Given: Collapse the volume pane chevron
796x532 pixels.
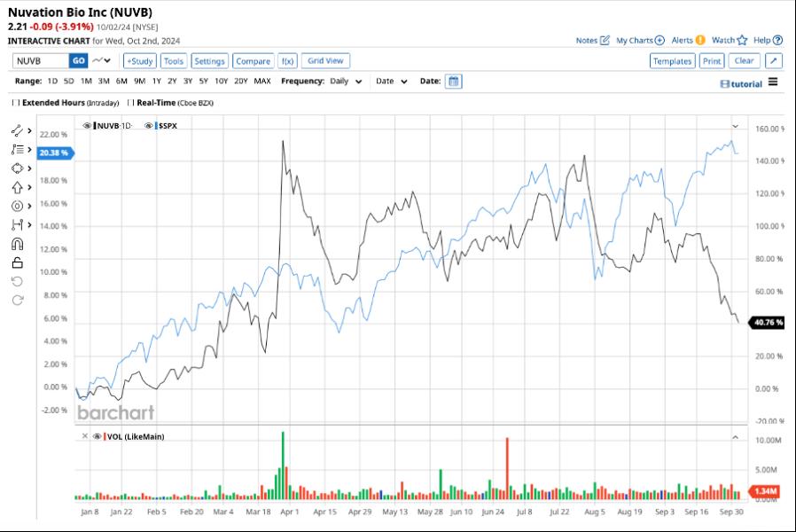Looking at the screenshot, I should 735,437.
